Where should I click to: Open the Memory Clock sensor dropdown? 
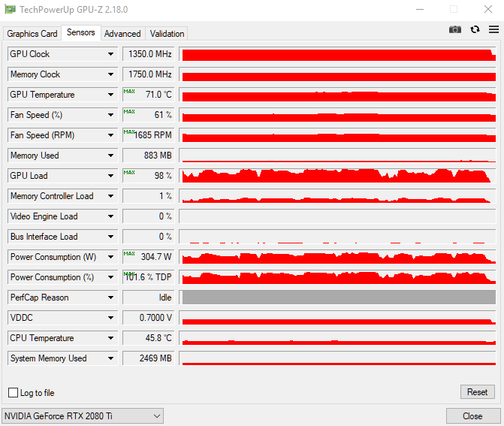point(62,74)
